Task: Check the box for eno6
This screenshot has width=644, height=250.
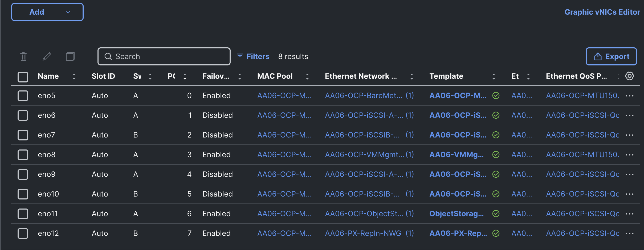Action: (23, 115)
